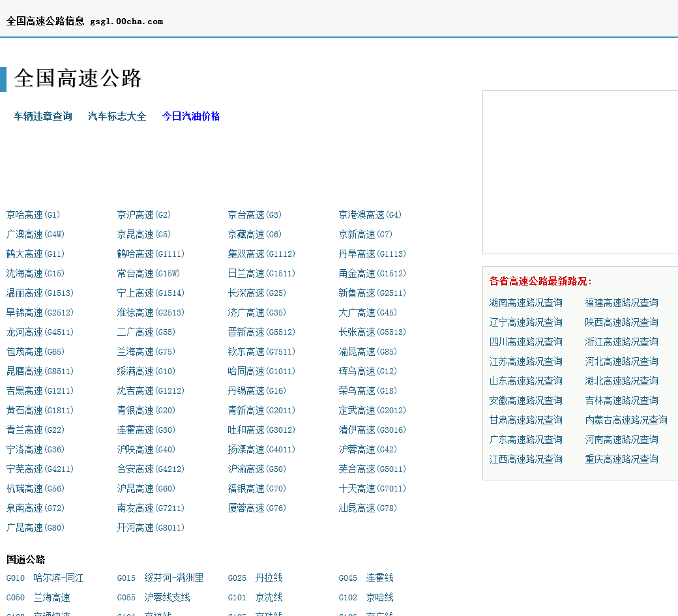View 甬金高速(G1512) details

tap(372, 274)
